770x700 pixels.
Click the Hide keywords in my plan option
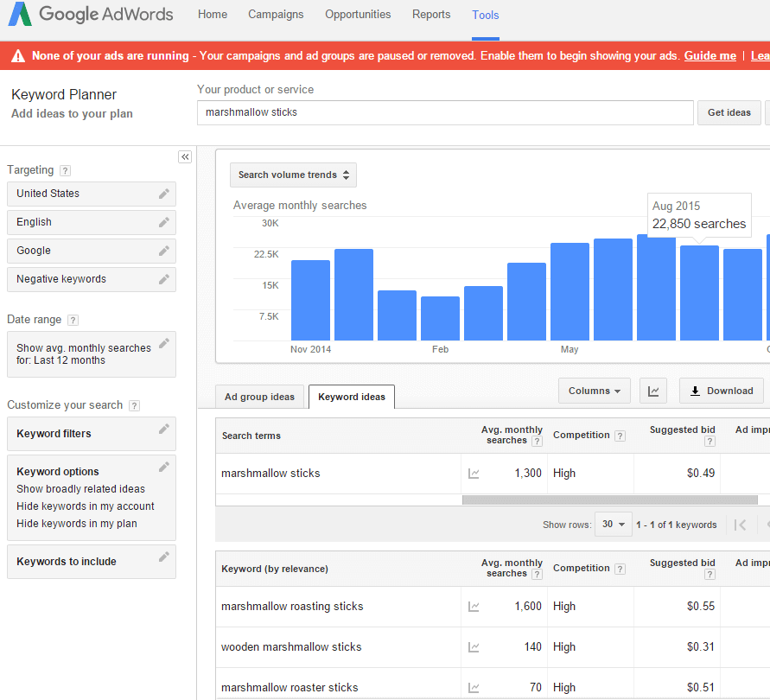coord(77,524)
